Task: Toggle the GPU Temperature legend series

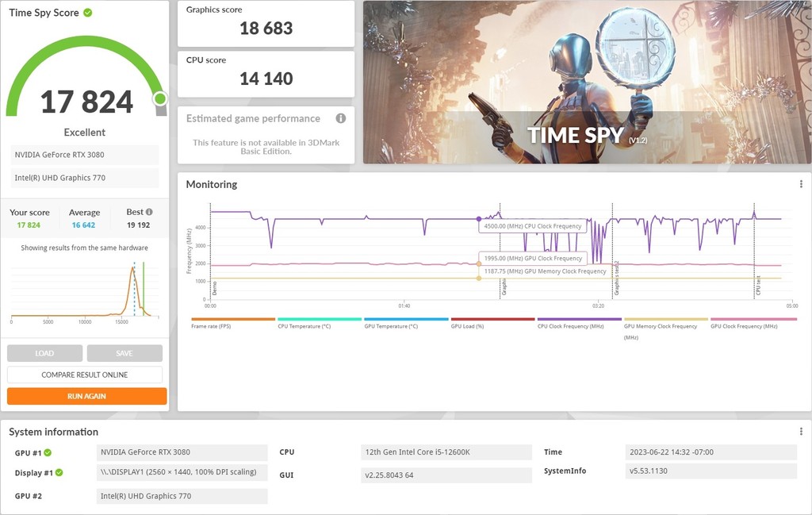Action: tap(391, 326)
